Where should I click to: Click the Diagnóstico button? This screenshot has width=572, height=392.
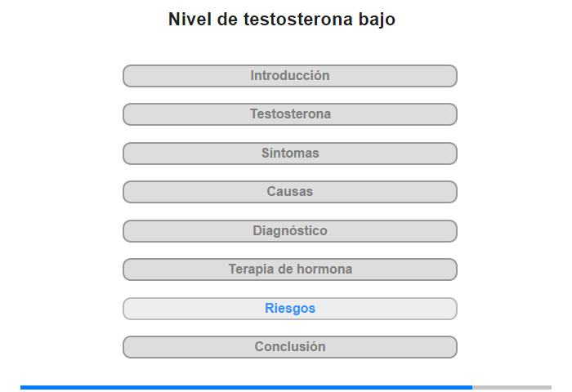290,231
